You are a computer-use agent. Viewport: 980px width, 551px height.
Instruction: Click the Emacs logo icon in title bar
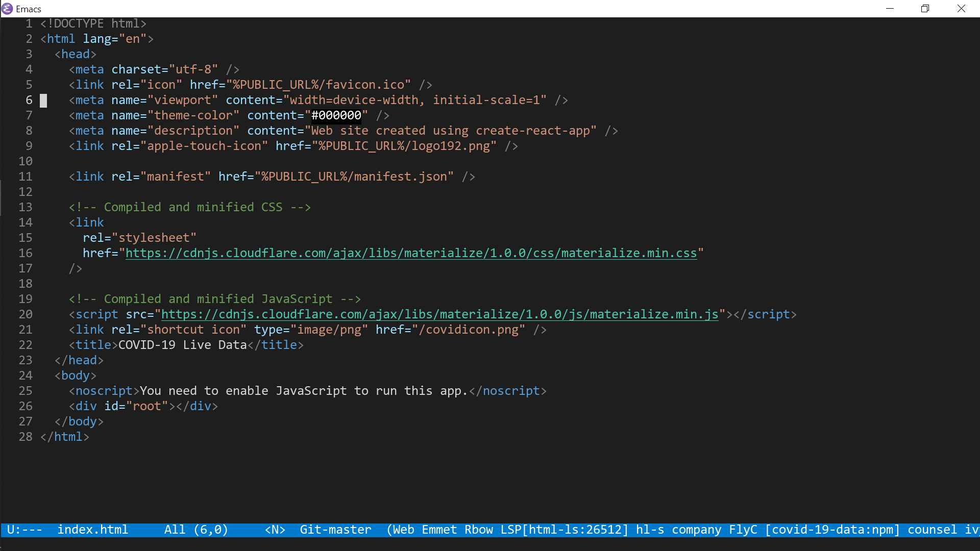point(7,9)
